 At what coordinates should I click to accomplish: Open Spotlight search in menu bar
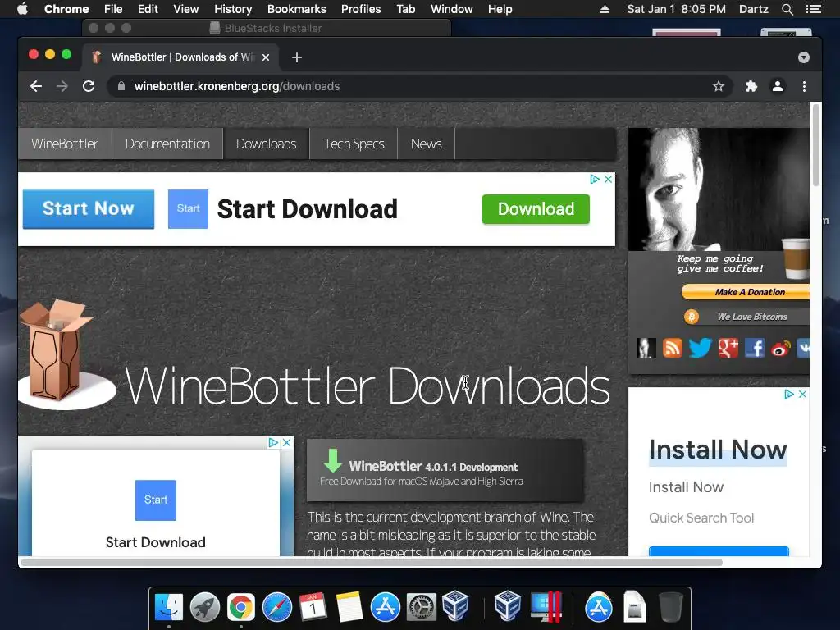[787, 9]
